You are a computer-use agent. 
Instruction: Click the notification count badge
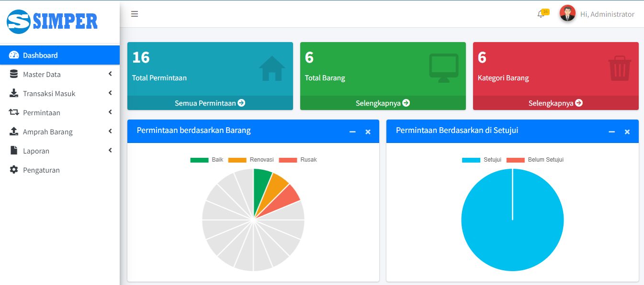(545, 11)
